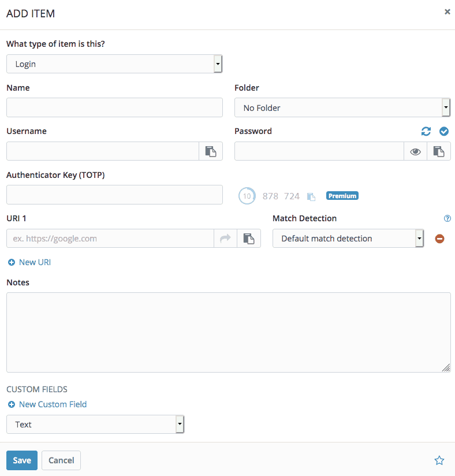455x476 pixels.
Task: Copy the TOTP verification code icon
Action: click(311, 196)
